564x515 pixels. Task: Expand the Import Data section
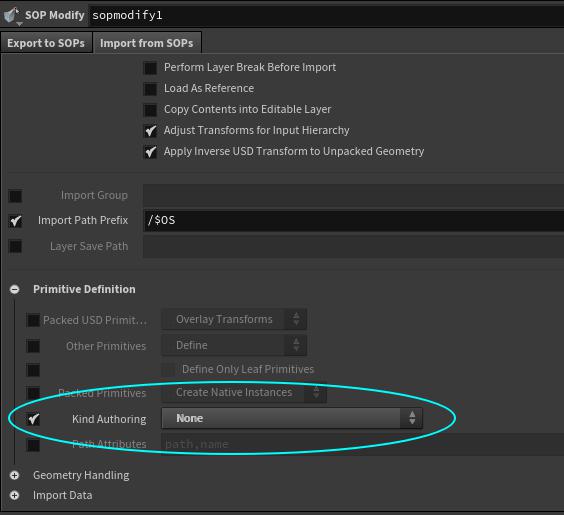pos(14,496)
